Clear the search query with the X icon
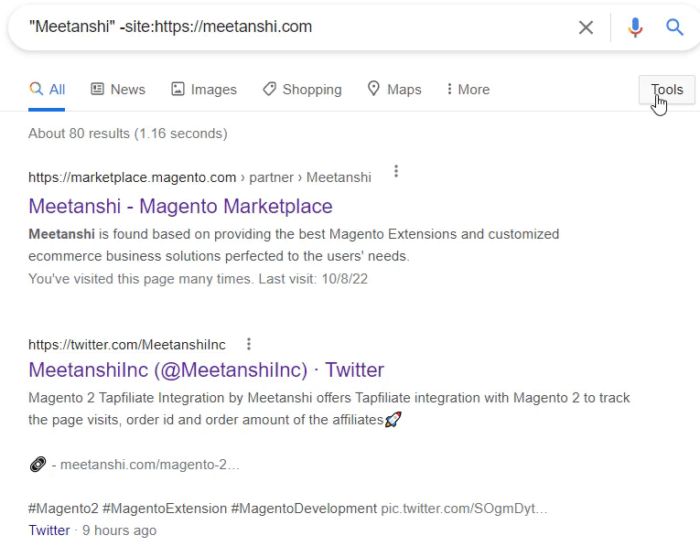 point(586,27)
